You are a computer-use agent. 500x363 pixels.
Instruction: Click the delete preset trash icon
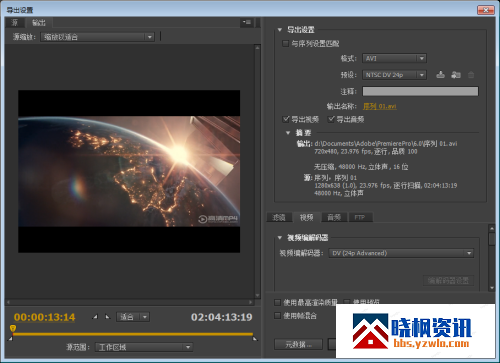pyautogui.click(x=471, y=75)
